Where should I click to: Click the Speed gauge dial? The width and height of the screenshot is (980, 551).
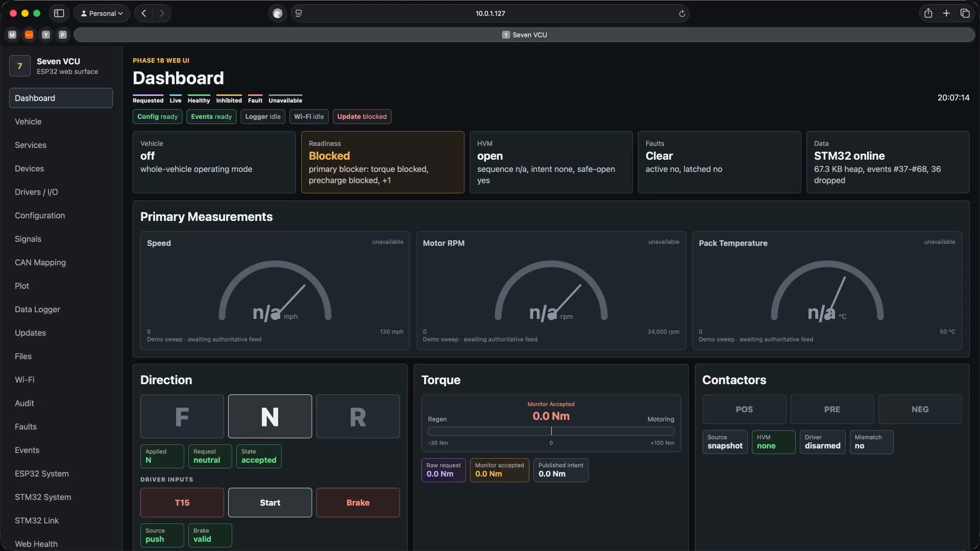pyautogui.click(x=275, y=291)
